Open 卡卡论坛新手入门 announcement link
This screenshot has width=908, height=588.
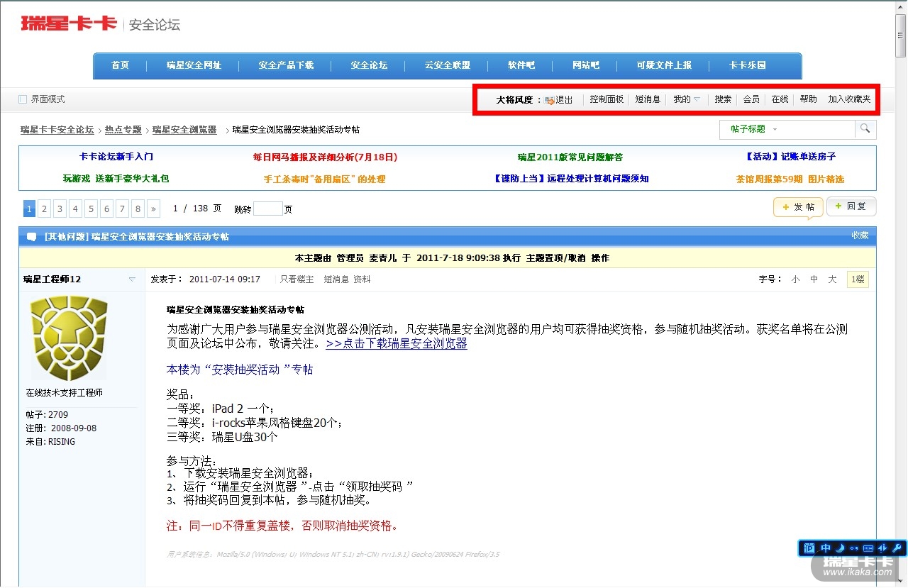[116, 157]
